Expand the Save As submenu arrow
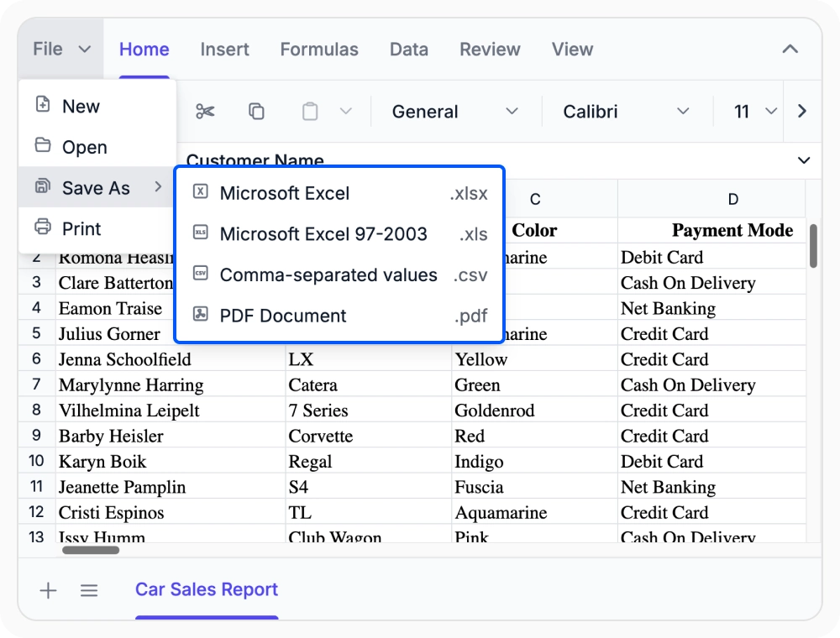Viewport: 840px width, 638px height. 158,186
